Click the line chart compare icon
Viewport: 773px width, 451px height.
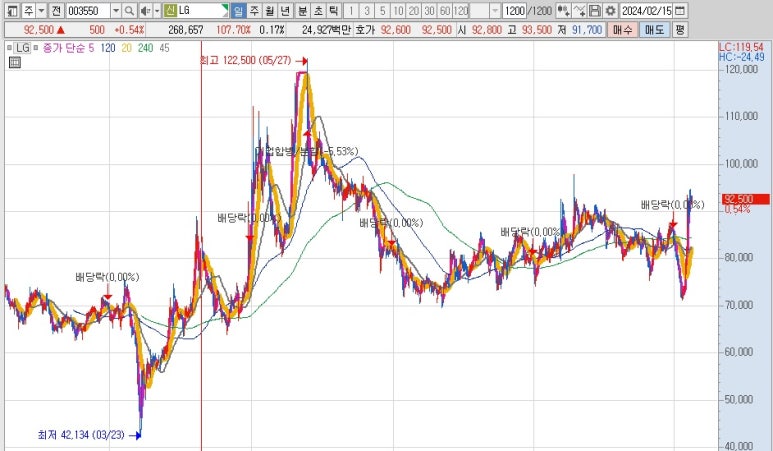coord(579,10)
